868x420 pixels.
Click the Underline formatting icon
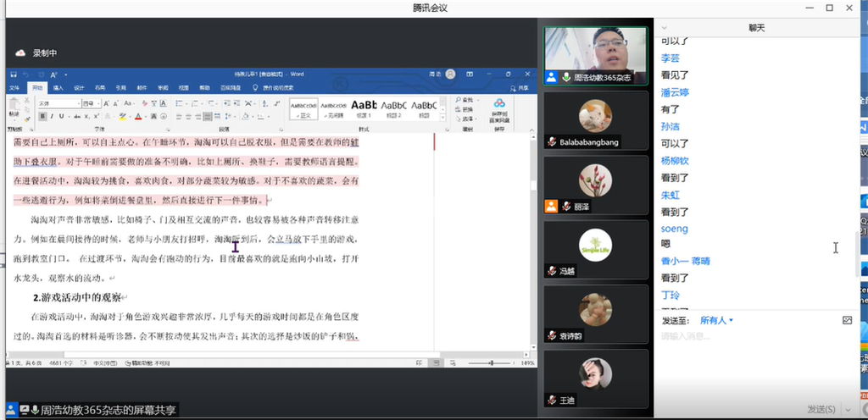(x=61, y=116)
